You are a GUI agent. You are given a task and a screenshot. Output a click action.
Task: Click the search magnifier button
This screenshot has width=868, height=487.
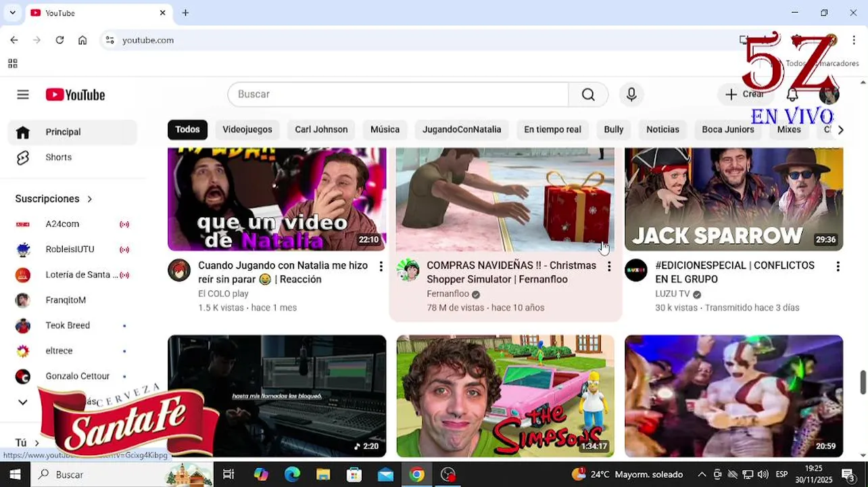tap(588, 95)
